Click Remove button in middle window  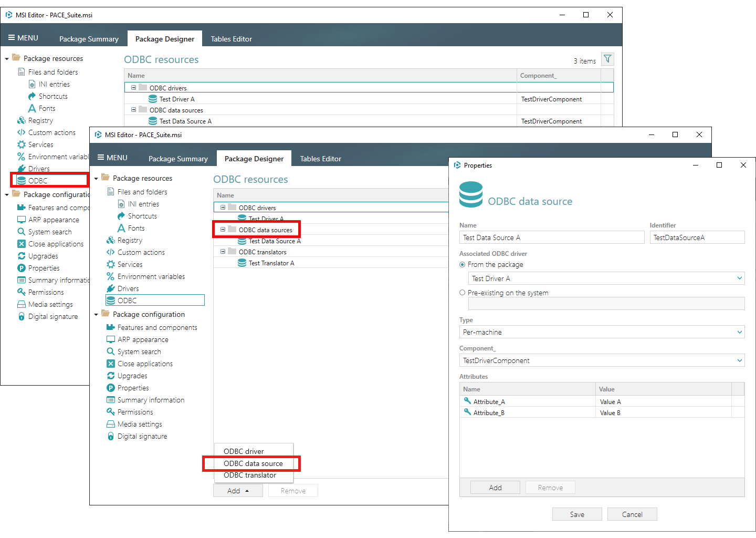point(293,491)
